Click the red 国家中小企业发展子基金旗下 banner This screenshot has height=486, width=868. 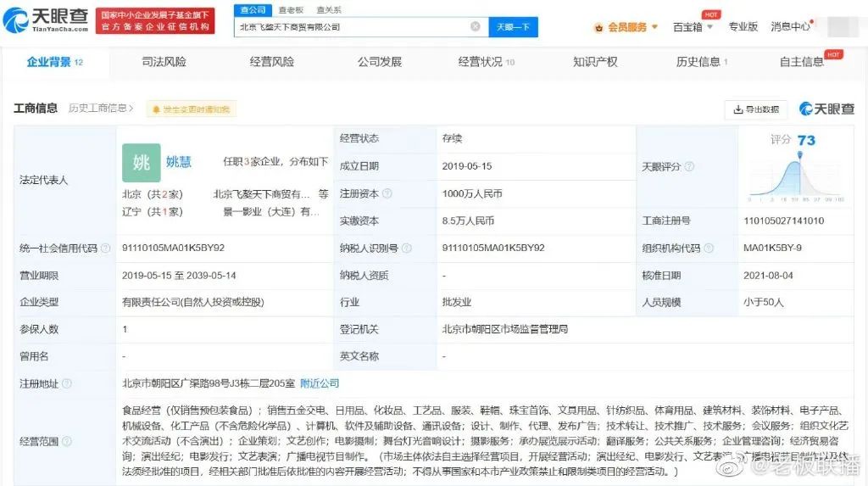click(155, 21)
